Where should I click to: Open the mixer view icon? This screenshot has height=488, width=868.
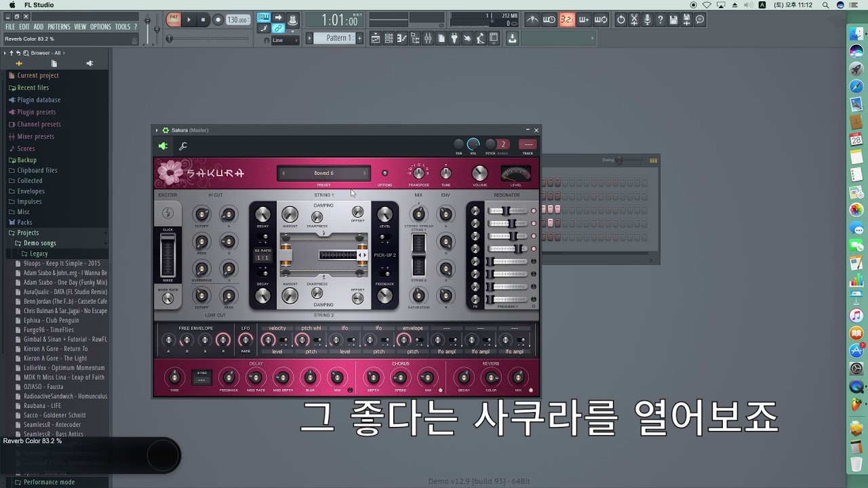coord(427,39)
